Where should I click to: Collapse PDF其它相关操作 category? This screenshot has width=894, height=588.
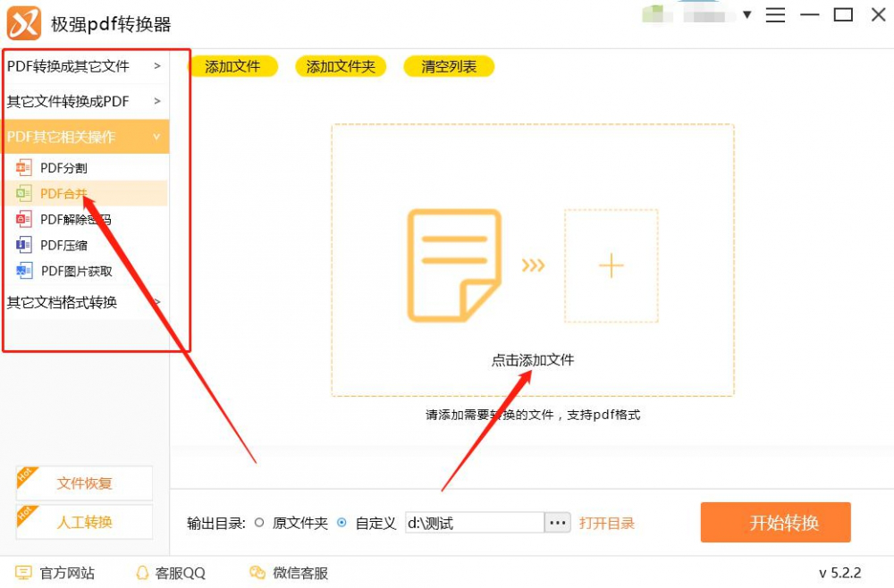coord(85,137)
